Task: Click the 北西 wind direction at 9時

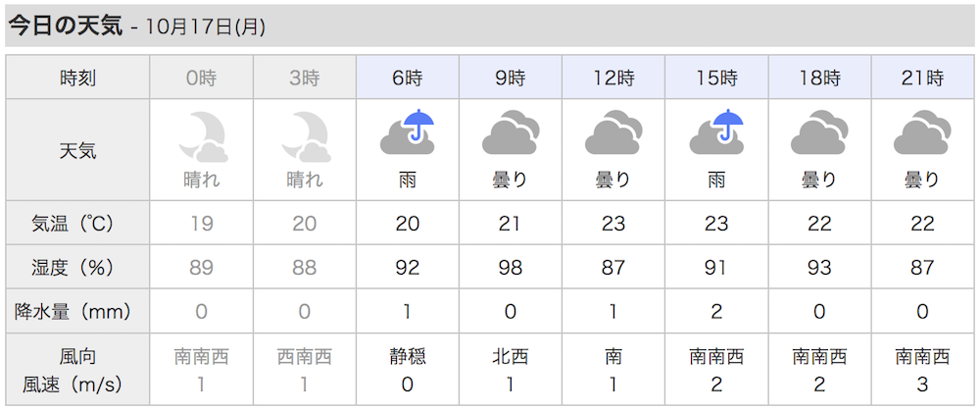Action: tap(510, 357)
